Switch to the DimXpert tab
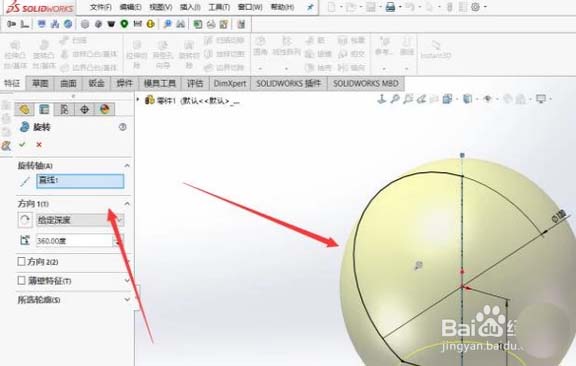Screen dimensions: 576x366 (x=230, y=83)
